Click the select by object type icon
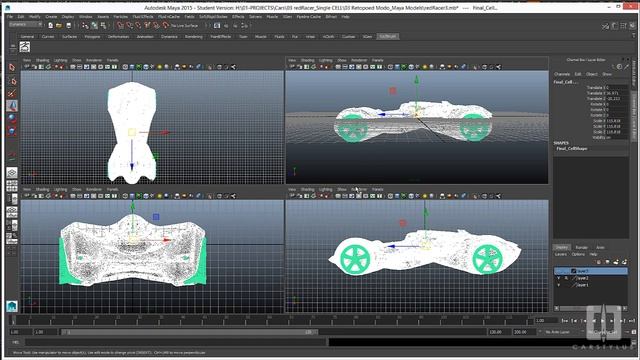This screenshot has width=640, height=360. (94, 25)
